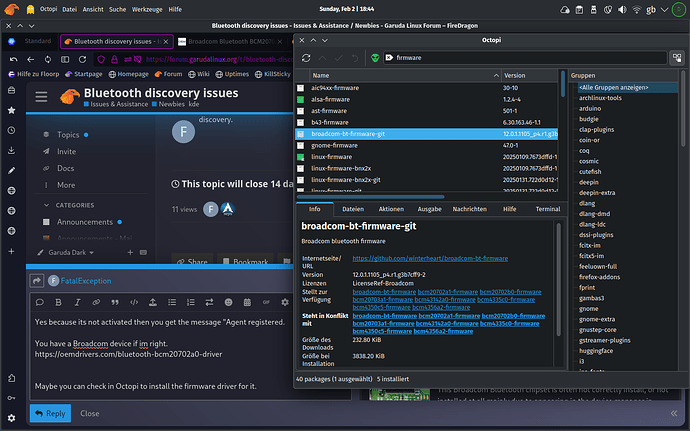The image size is (690, 431).
Task: Click the italic formatting icon in reply editor
Action: [x=77, y=302]
